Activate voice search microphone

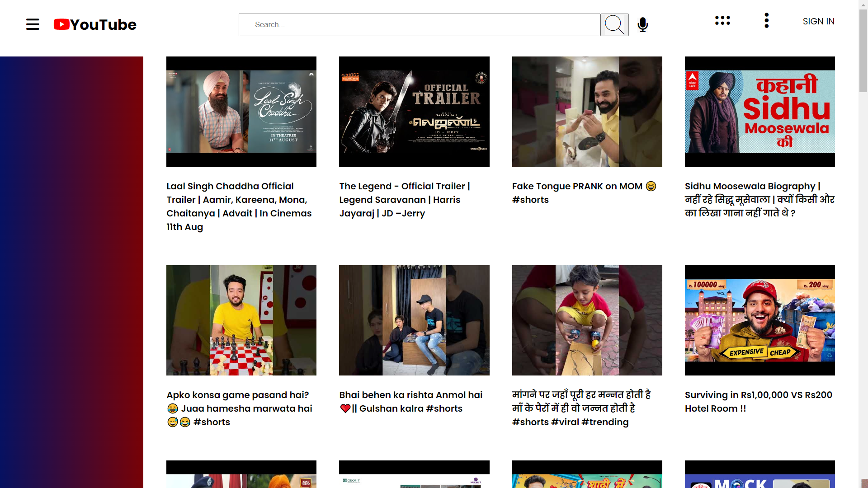click(x=642, y=25)
